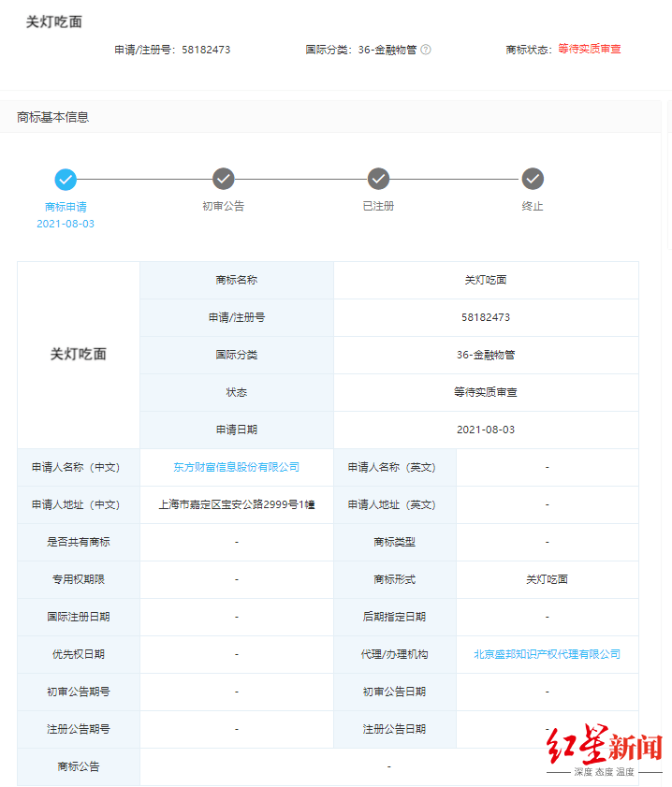Screen dimensions: 672x787
Task: Click the red 等待实质审查 status text
Action: (x=590, y=49)
